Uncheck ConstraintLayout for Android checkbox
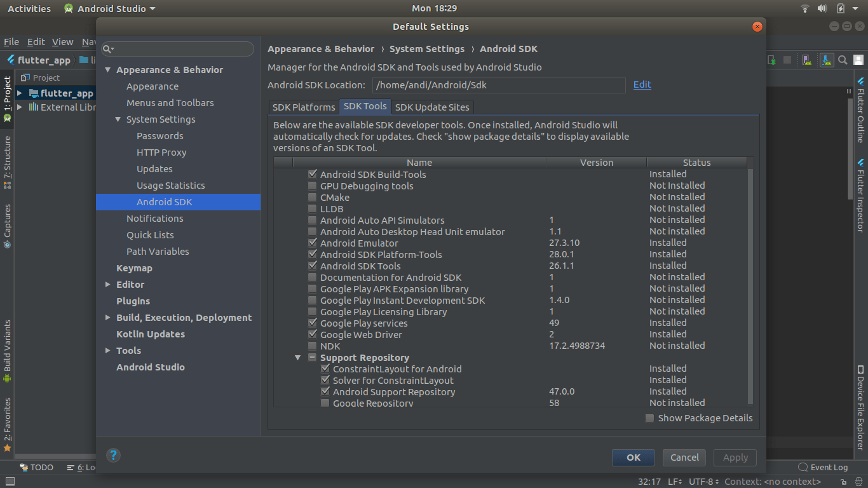This screenshot has width=868, height=488. [325, 369]
